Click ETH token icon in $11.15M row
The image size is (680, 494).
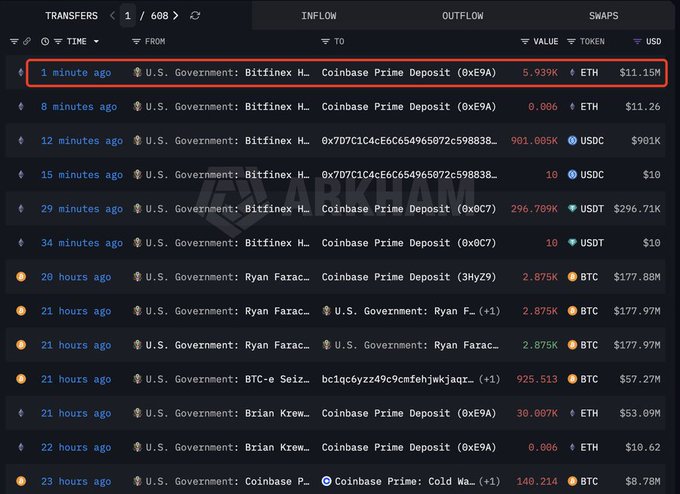point(572,72)
